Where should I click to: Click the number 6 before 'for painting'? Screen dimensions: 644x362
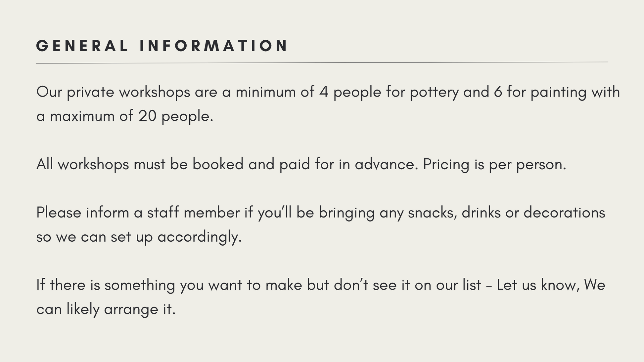tap(498, 92)
